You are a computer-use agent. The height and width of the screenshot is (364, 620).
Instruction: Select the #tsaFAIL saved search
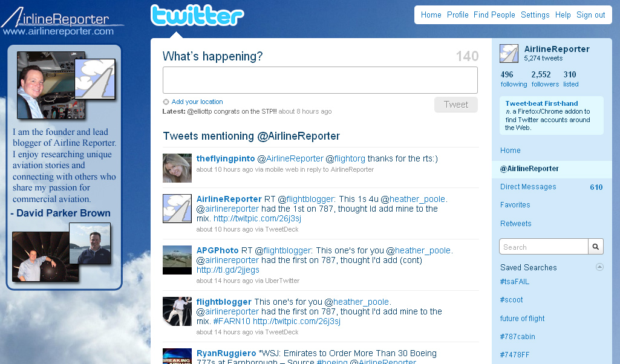[514, 282]
